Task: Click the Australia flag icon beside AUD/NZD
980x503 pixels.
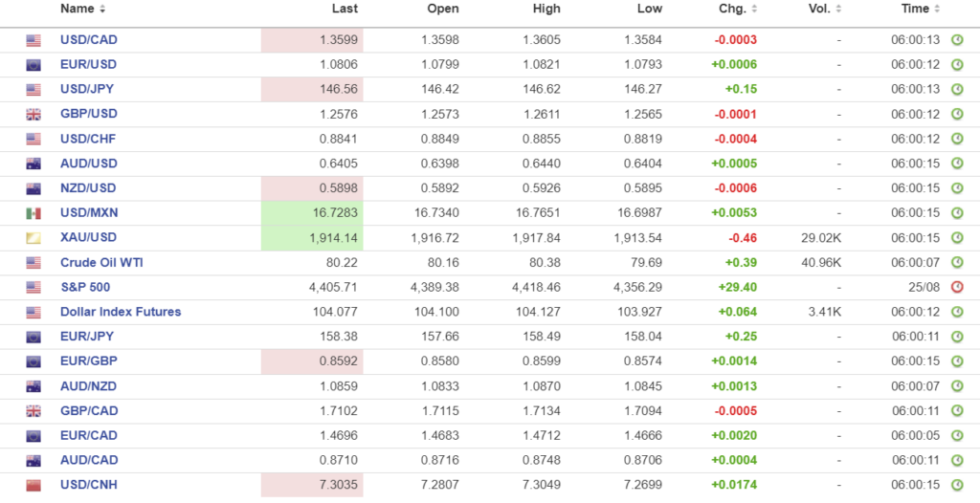Action: tap(33, 385)
